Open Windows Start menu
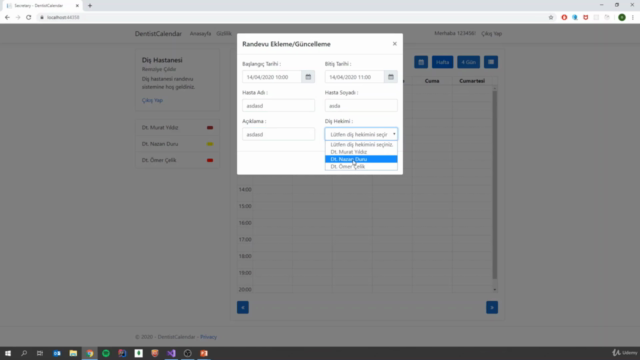 (8, 353)
